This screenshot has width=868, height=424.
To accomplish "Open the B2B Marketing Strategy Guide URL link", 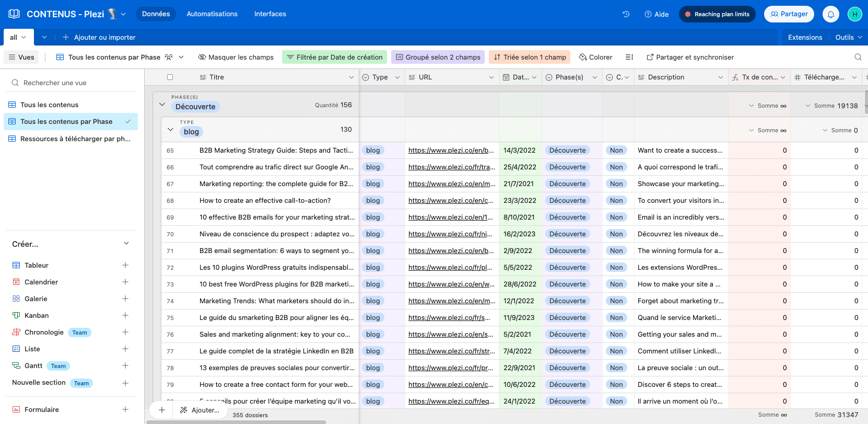I will (451, 150).
